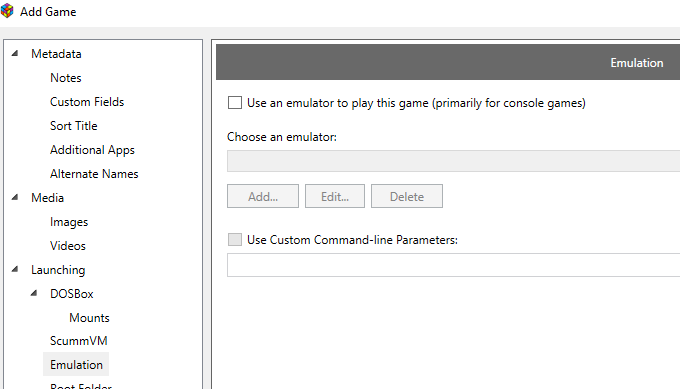This screenshot has width=680, height=389.
Task: Click the custom command-line parameters text field
Action: pyautogui.click(x=453, y=265)
